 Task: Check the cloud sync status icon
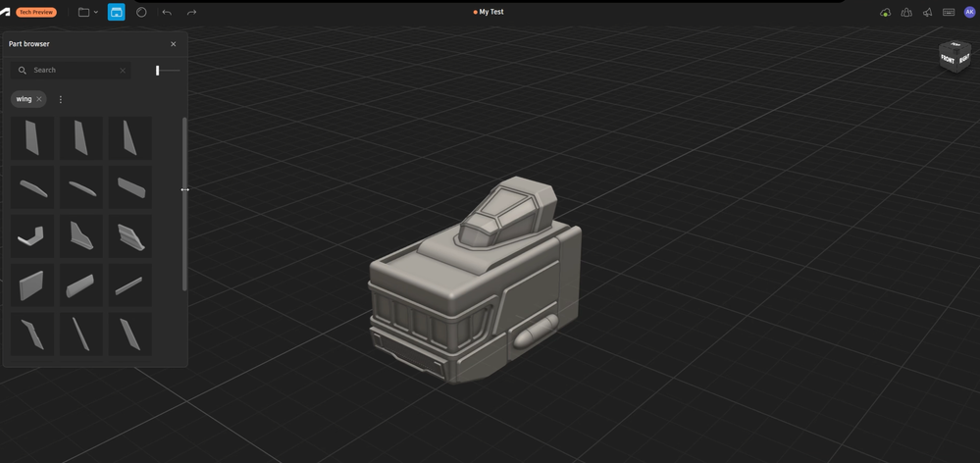point(885,12)
